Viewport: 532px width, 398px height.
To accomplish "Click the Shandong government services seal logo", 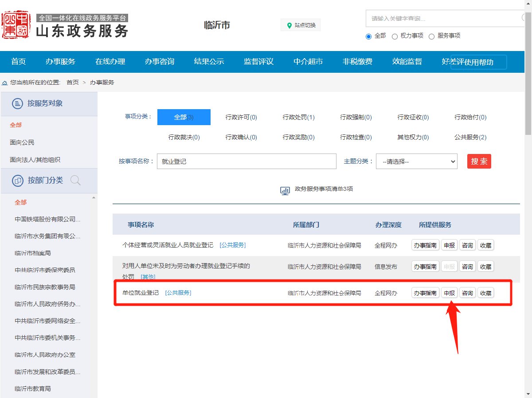I will point(16,25).
